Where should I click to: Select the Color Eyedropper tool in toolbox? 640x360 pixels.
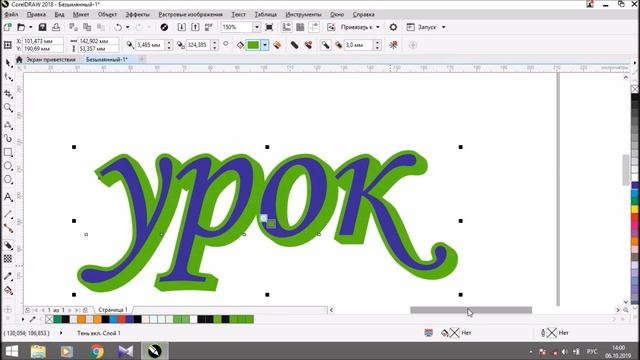tap(8, 276)
